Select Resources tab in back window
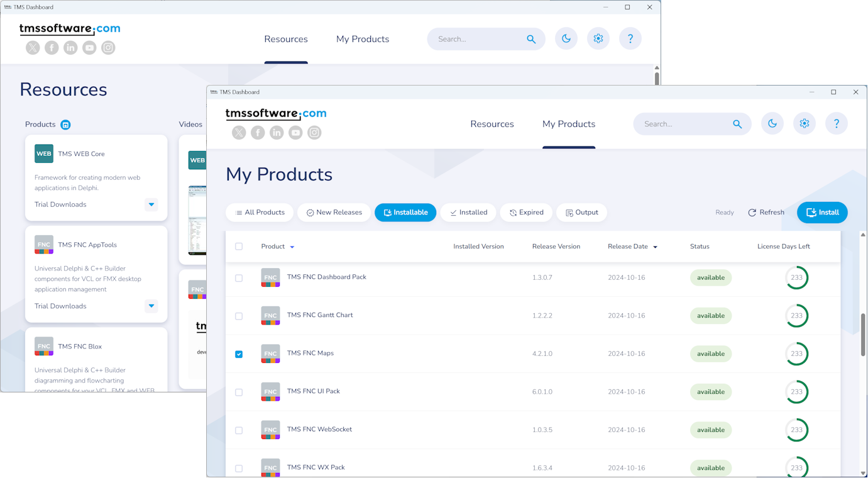 (286, 39)
